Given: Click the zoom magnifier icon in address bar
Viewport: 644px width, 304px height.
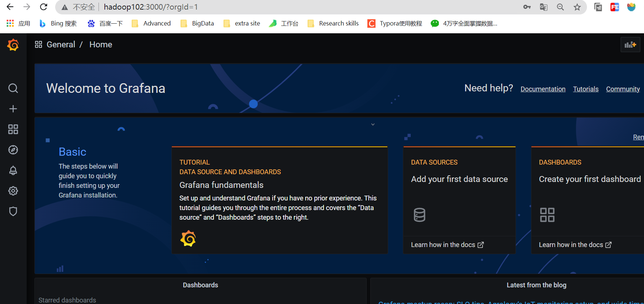Looking at the screenshot, I should point(560,7).
